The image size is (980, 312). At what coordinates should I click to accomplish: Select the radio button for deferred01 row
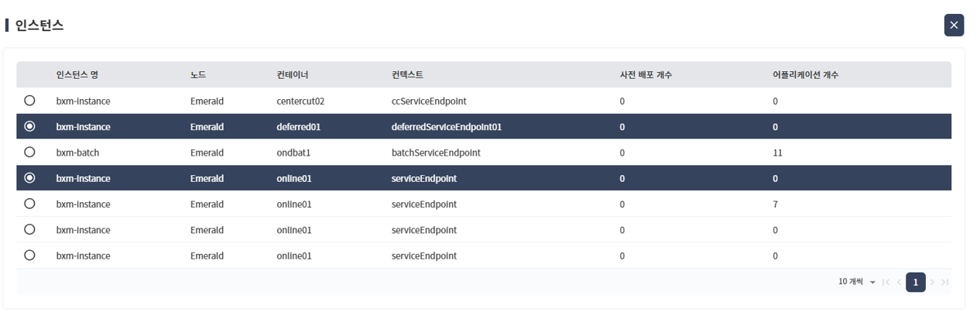coord(29,126)
